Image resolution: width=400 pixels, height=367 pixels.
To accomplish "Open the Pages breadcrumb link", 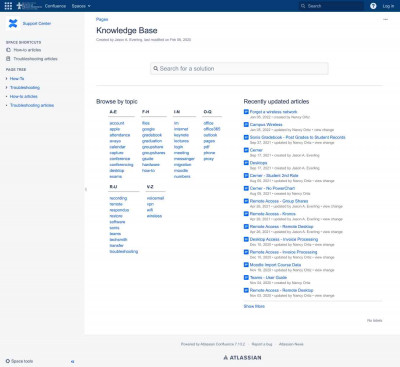I will pos(102,19).
